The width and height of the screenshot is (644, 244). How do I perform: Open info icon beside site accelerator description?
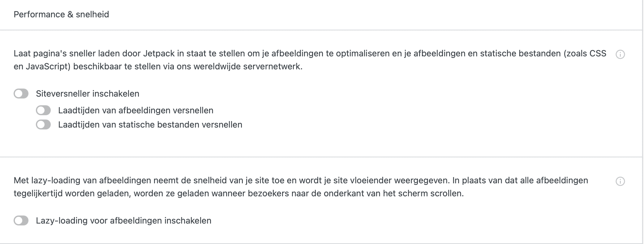tap(620, 54)
